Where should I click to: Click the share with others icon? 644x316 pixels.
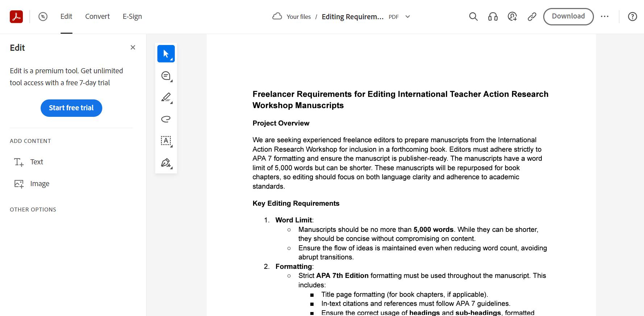pyautogui.click(x=512, y=17)
